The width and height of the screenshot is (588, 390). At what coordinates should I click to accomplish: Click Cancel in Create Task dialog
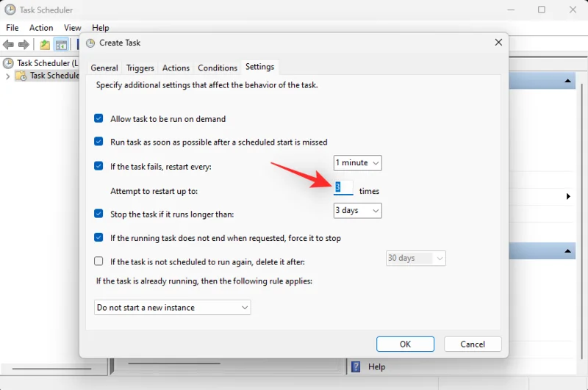pyautogui.click(x=473, y=344)
